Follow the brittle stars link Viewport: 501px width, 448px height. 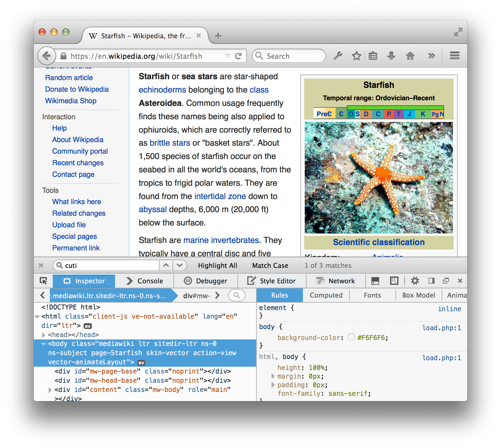coord(170,143)
